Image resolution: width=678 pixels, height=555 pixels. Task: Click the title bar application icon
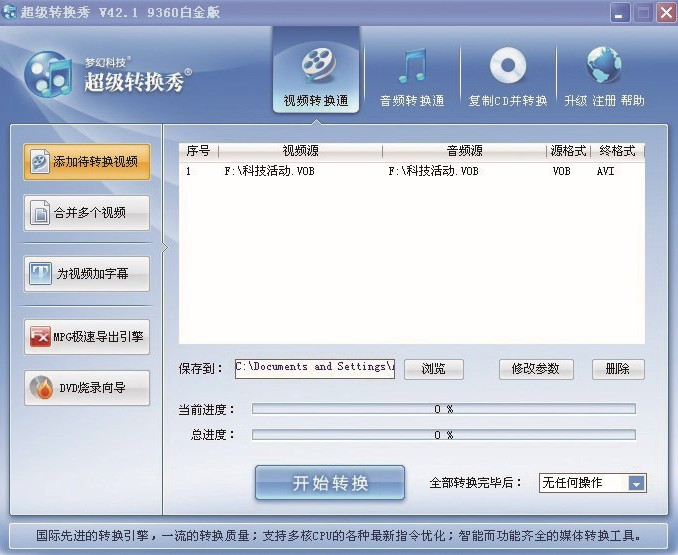coord(9,12)
